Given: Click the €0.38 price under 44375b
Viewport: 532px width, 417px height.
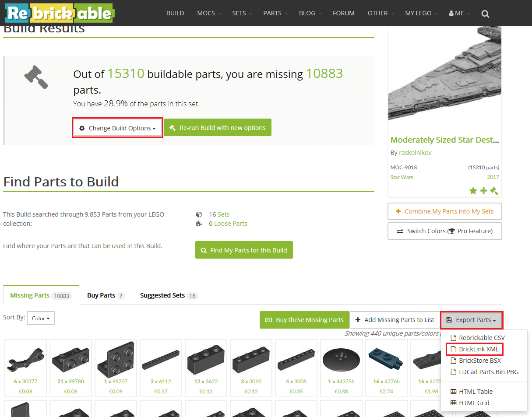Looking at the screenshot, I should 342,392.
